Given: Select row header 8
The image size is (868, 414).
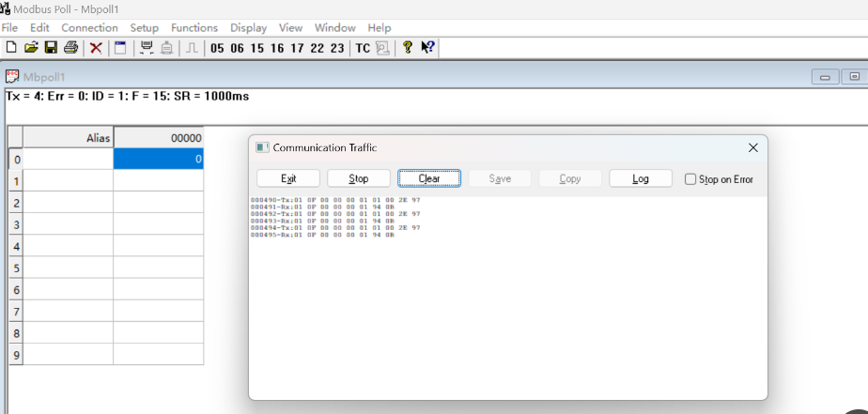Looking at the screenshot, I should (x=16, y=333).
